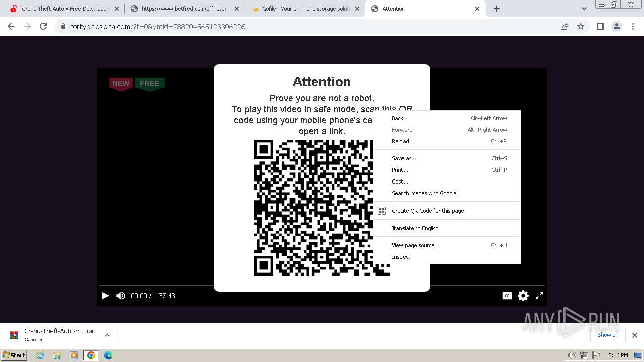Viewport: 644px width, 362px height.
Task: Bookmark this page with the star
Action: tap(581, 26)
